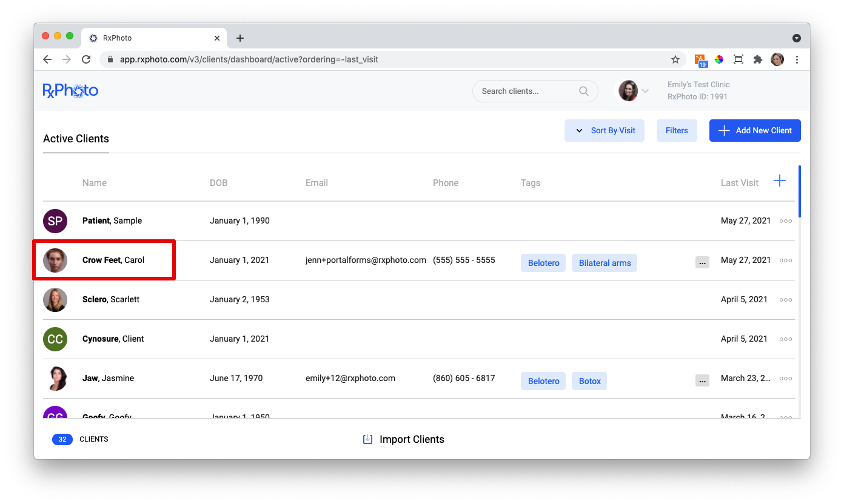
Task: Open the row menu for Sclero, Scarlett
Action: point(785,299)
